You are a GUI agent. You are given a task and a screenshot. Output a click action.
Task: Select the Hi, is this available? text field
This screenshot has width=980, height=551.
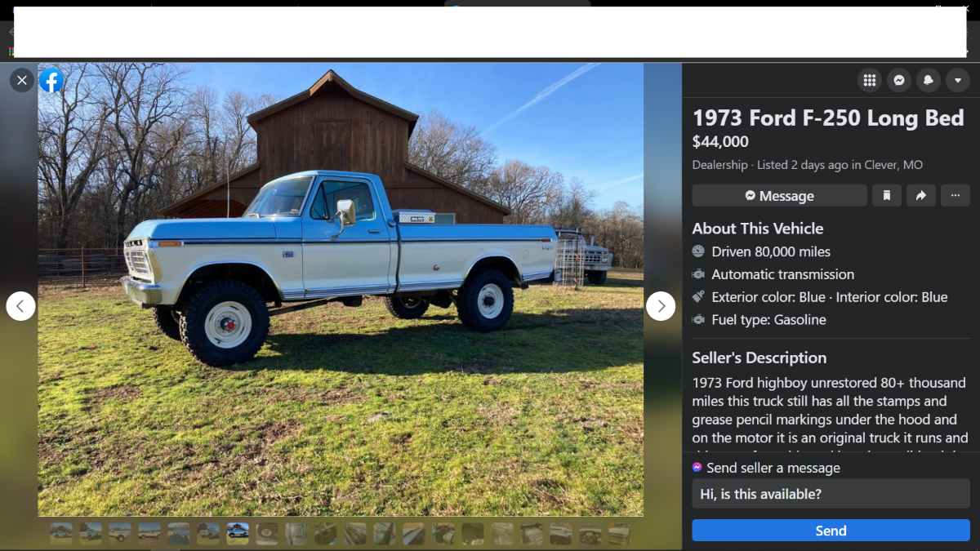[x=831, y=493]
